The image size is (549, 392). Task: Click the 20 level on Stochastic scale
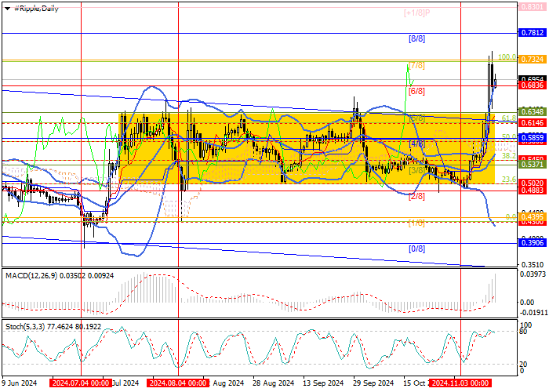523,365
